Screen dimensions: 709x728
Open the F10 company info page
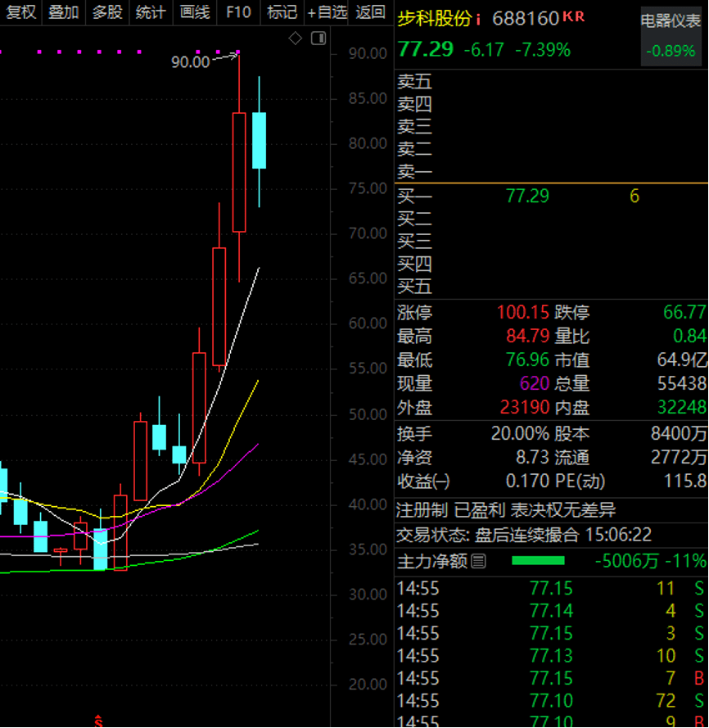point(238,12)
